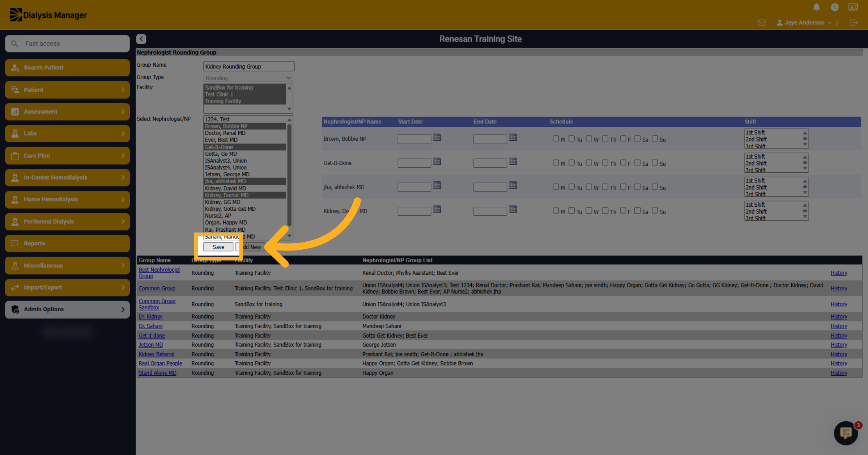Viewport: 868px width, 455px height.
Task: Open the Care Plan sidebar menu
Action: (67, 156)
